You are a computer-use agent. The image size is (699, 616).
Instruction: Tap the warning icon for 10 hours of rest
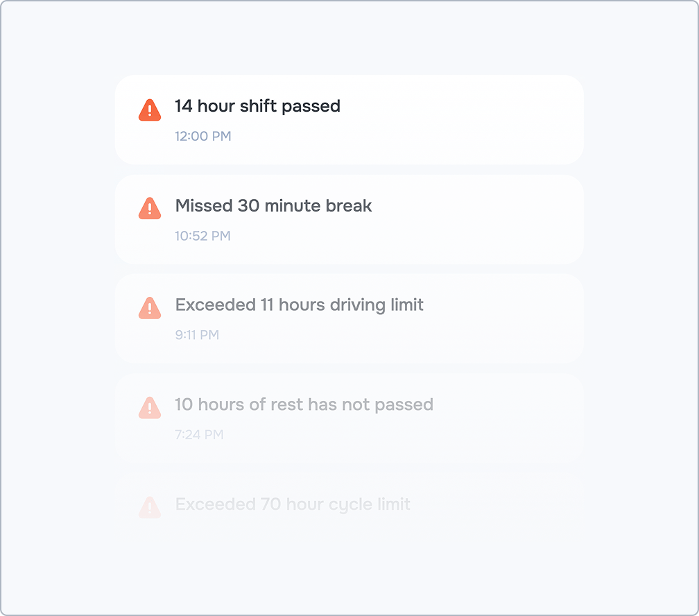(x=150, y=407)
